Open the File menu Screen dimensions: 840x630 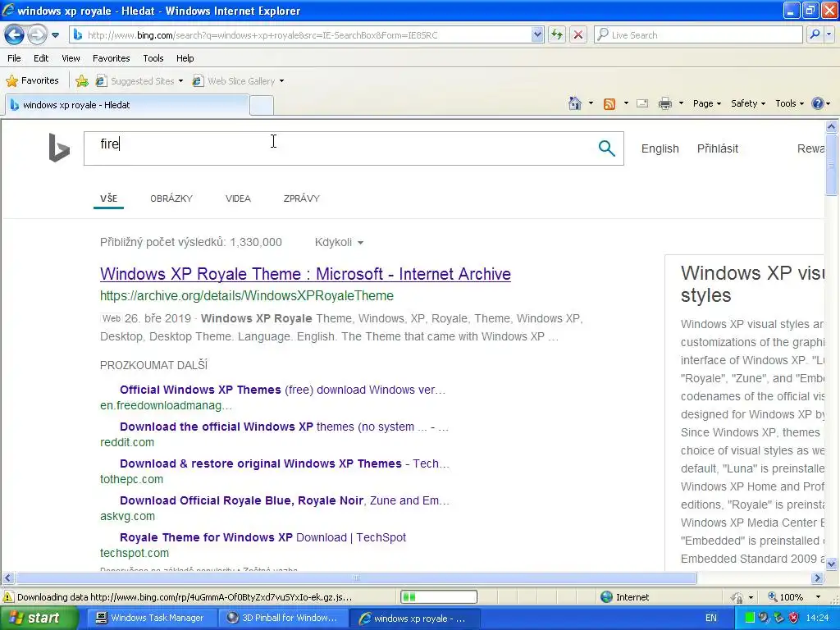15,58
